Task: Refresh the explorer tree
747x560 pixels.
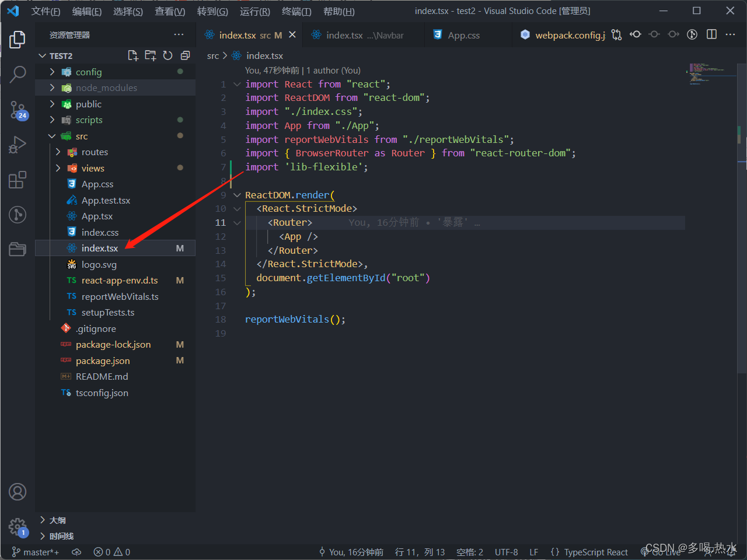Action: tap(168, 55)
